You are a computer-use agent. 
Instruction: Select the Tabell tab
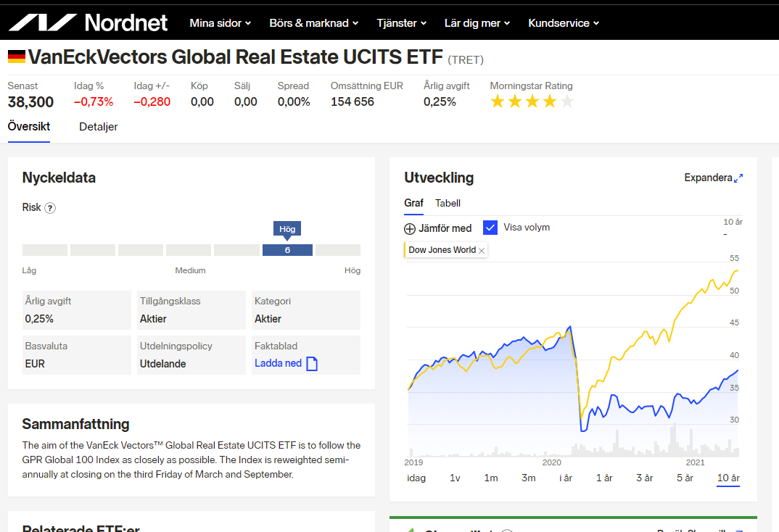pos(448,203)
